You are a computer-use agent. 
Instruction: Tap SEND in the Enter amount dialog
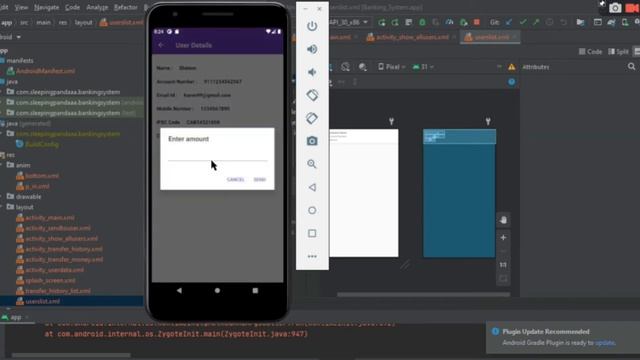(260, 180)
